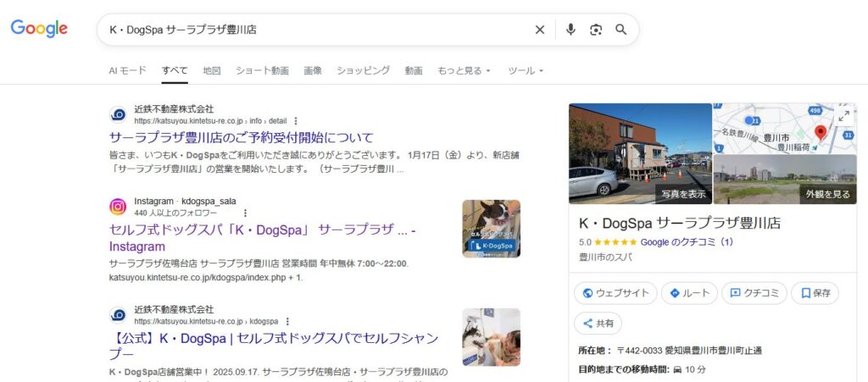Expand the map with the fullscreen icon
Viewport: 868px width, 382px height.
(843, 116)
